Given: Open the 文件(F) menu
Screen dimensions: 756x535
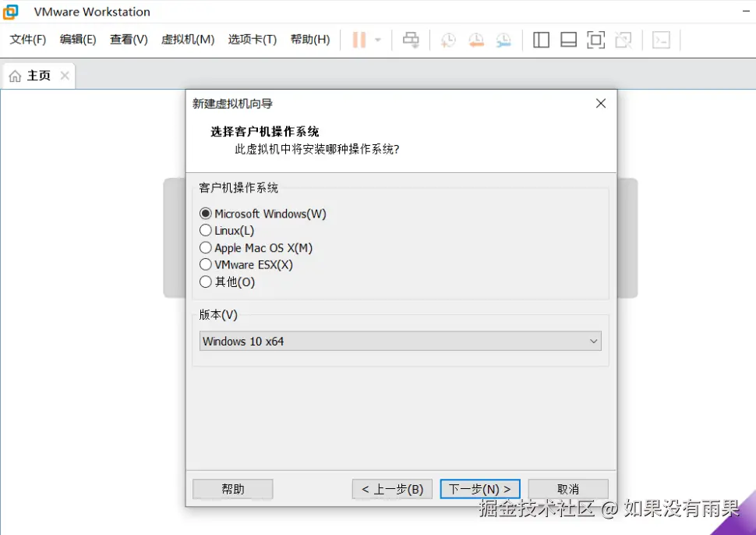Looking at the screenshot, I should [x=27, y=40].
